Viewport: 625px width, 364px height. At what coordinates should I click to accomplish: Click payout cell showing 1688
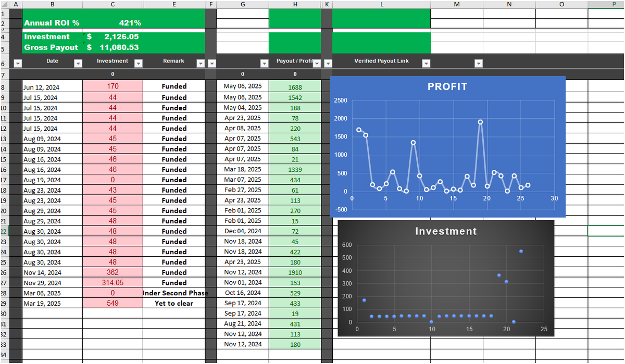(295, 87)
